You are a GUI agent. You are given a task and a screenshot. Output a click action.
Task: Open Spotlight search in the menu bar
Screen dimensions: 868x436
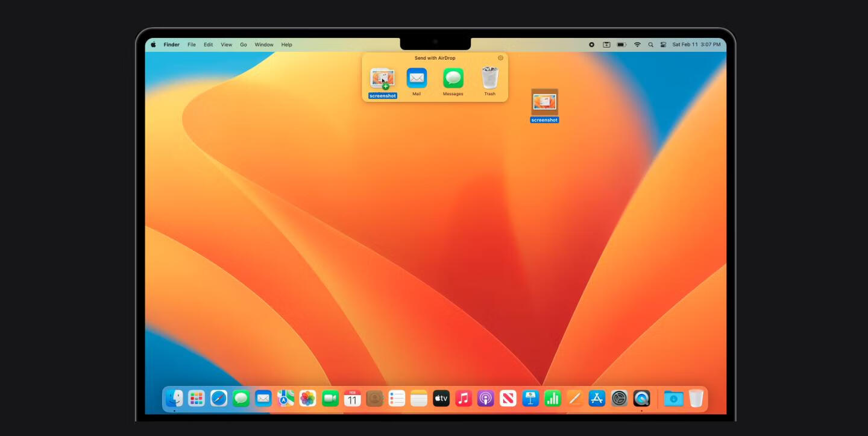pyautogui.click(x=650, y=45)
